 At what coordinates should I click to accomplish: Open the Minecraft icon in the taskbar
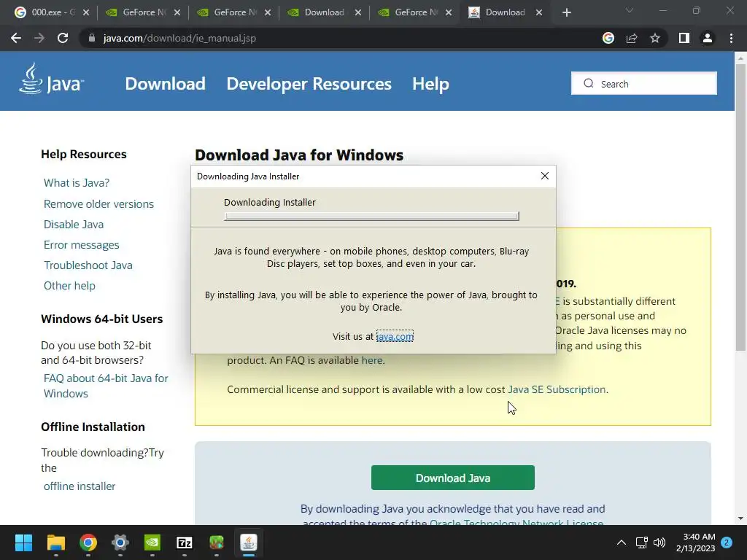[x=217, y=542]
